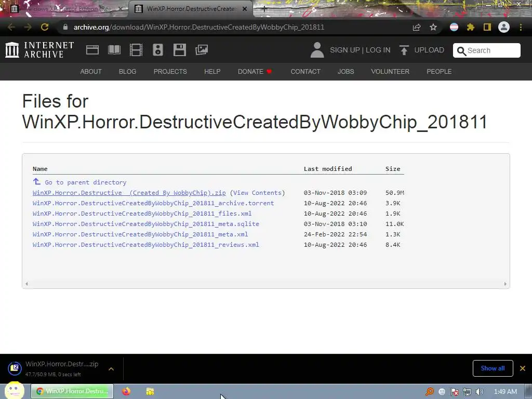The image size is (532, 399).
Task: Go forward with browser forward arrow
Action: click(28, 27)
